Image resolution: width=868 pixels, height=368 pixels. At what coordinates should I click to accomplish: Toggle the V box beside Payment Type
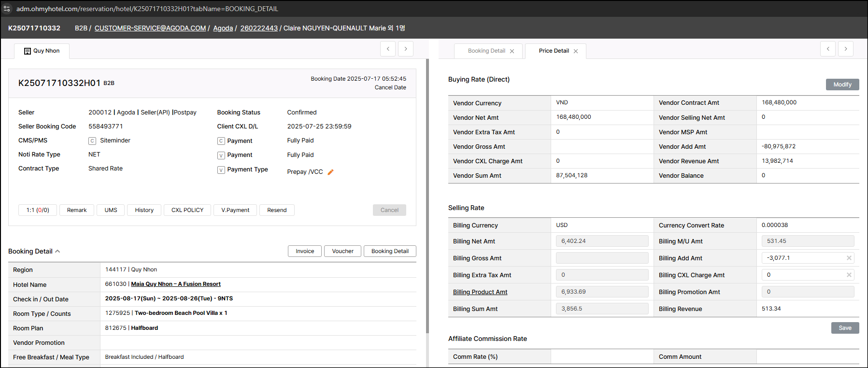click(x=221, y=170)
